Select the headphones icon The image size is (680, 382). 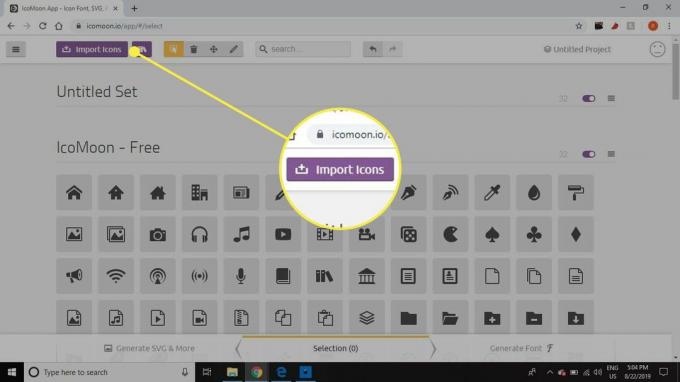(x=199, y=235)
